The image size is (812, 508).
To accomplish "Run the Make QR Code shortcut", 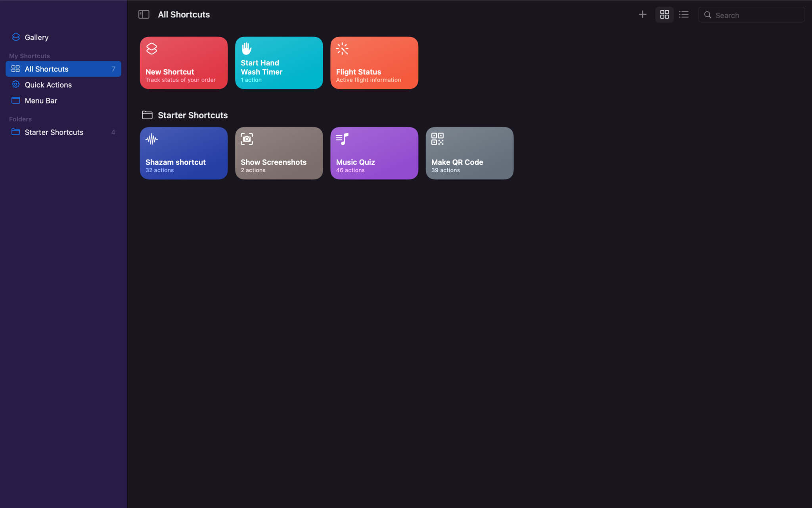I will click(469, 153).
